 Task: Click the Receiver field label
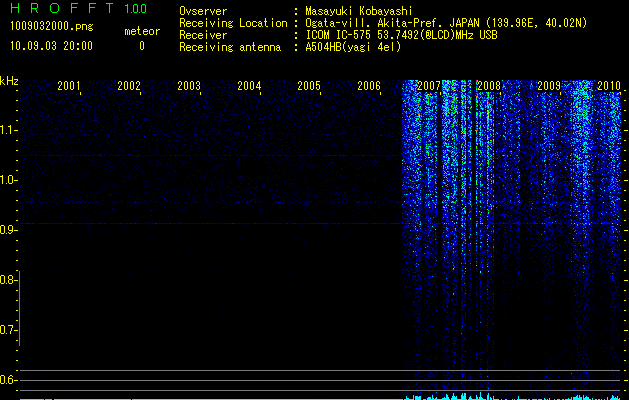[x=203, y=35]
